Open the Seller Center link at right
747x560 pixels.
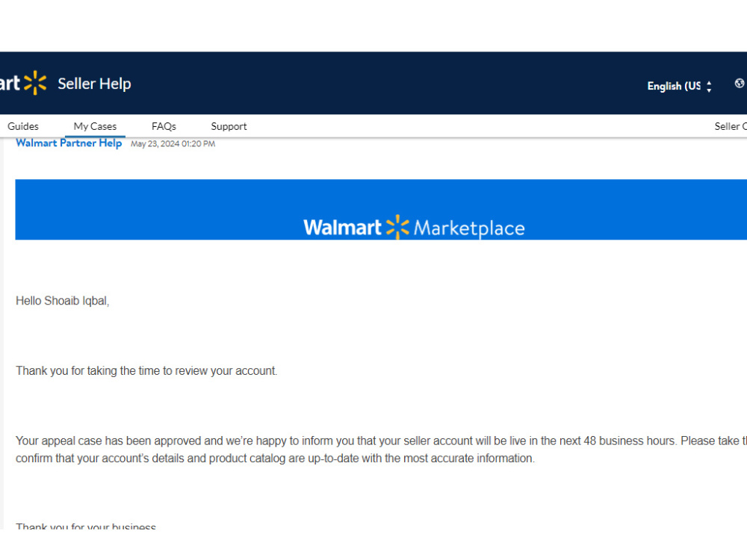731,126
